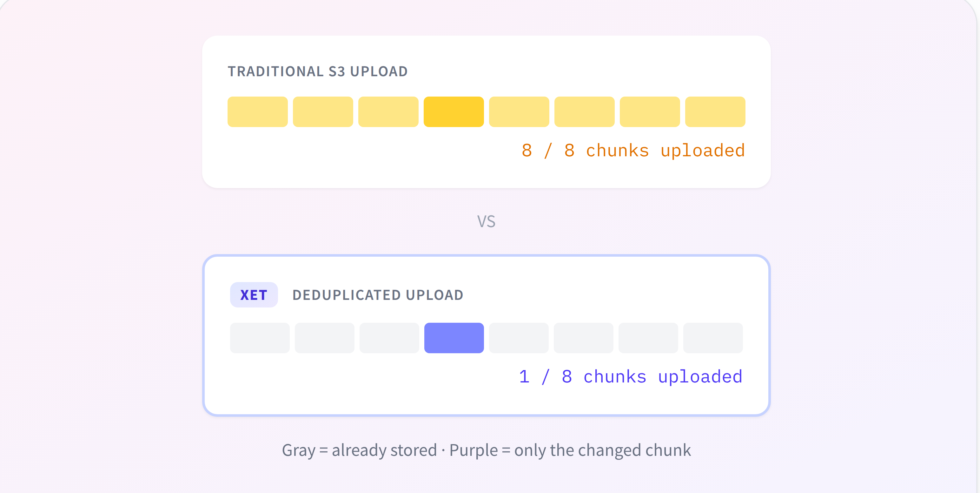Click the gray and purple legend caption
Image resolution: width=980 pixels, height=493 pixels.
486,450
